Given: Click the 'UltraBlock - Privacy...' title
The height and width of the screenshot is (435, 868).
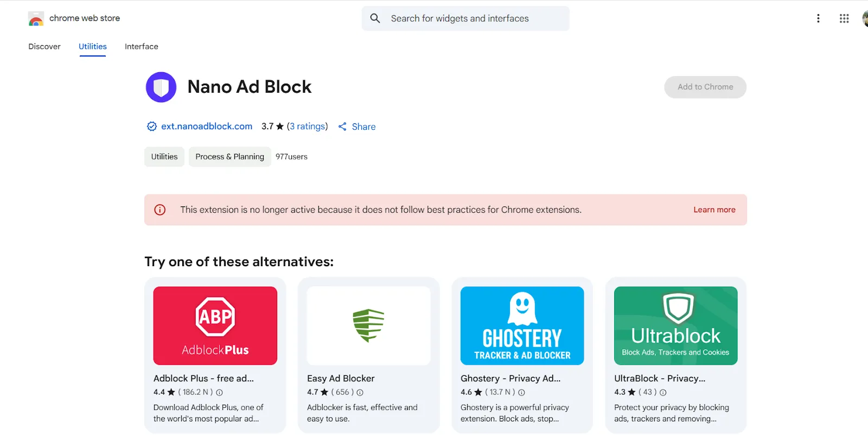Looking at the screenshot, I should coord(660,379).
